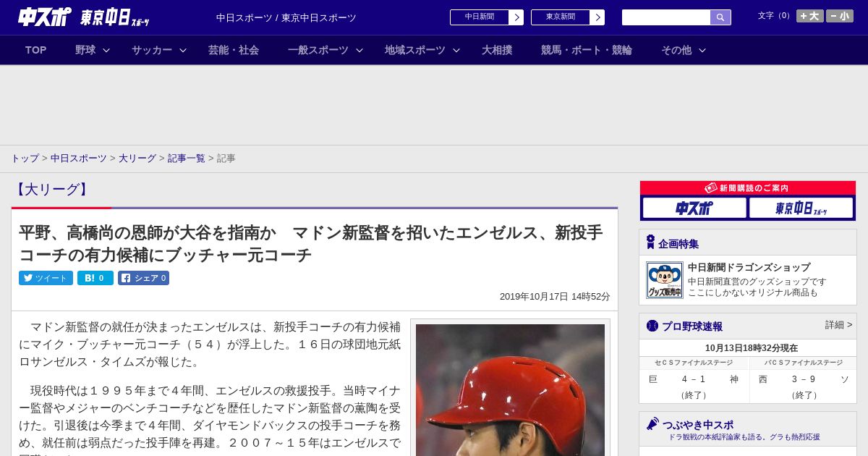The width and height of the screenshot is (868, 456).
Task: Click the つぶやき中スポ pen icon
Action: click(x=652, y=424)
